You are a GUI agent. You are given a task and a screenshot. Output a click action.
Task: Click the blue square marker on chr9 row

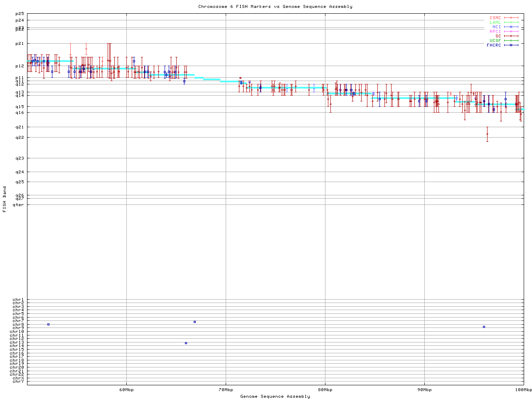tap(484, 327)
